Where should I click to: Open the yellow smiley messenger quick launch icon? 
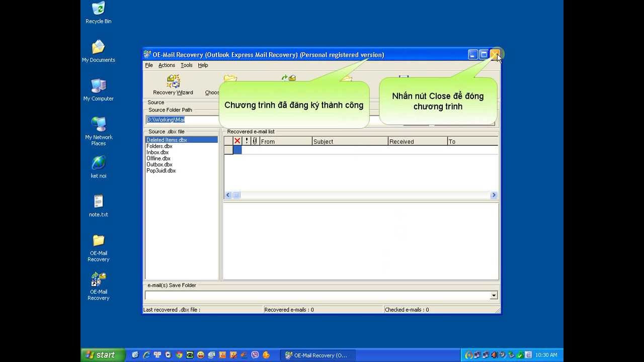[201, 355]
